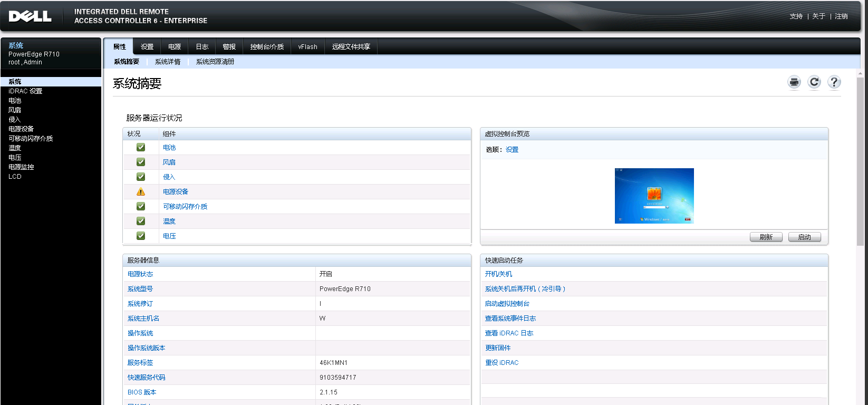868x405 pixels.
Task: Click 系统关机后再开机（冷引导）link
Action: point(525,289)
